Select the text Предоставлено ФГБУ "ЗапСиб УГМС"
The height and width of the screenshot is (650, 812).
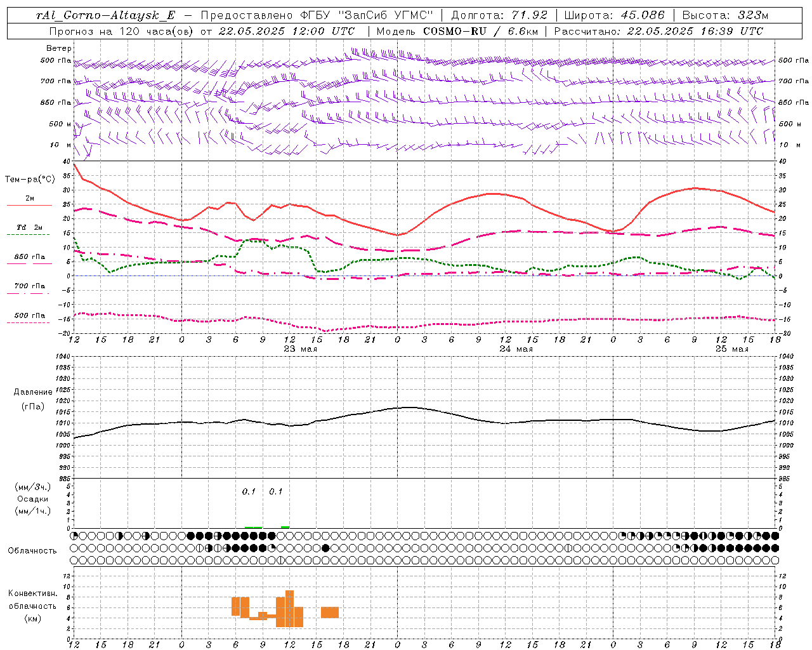(316, 15)
